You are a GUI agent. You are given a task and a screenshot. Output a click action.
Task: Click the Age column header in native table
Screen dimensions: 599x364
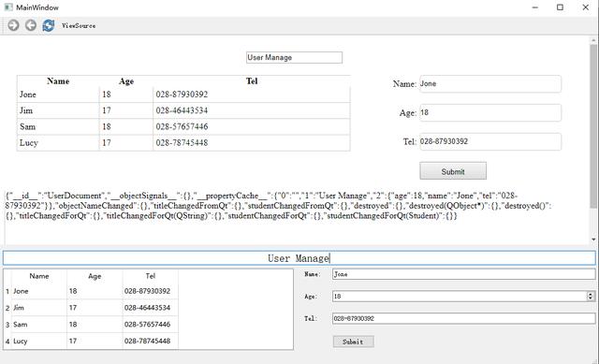[95, 276]
